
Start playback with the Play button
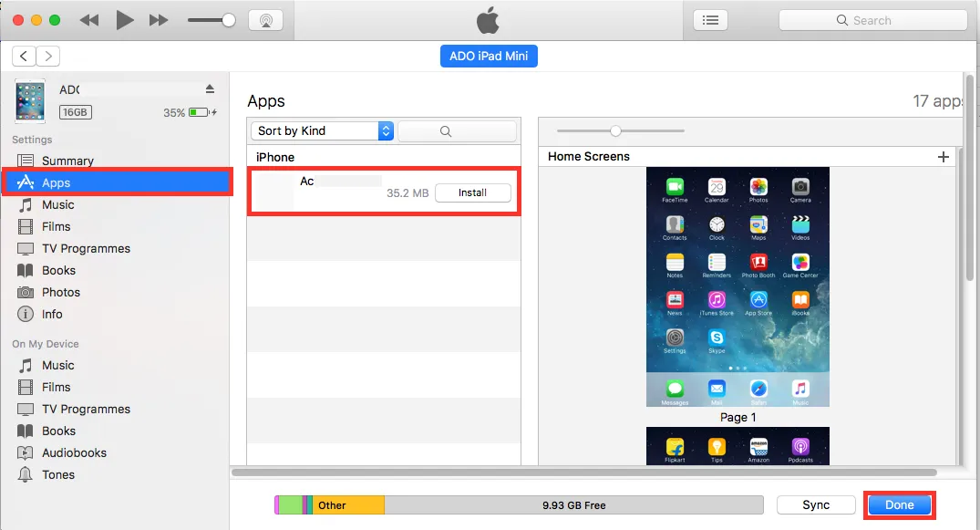[124, 20]
